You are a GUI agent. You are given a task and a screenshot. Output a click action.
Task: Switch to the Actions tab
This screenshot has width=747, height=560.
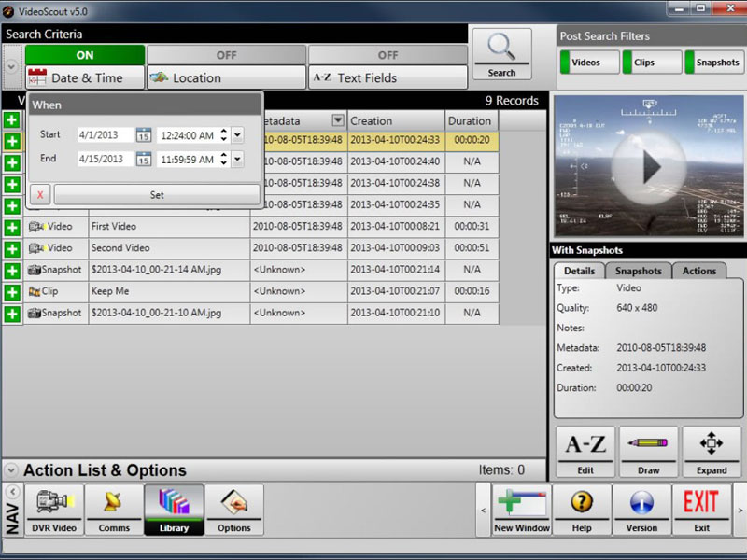point(698,271)
